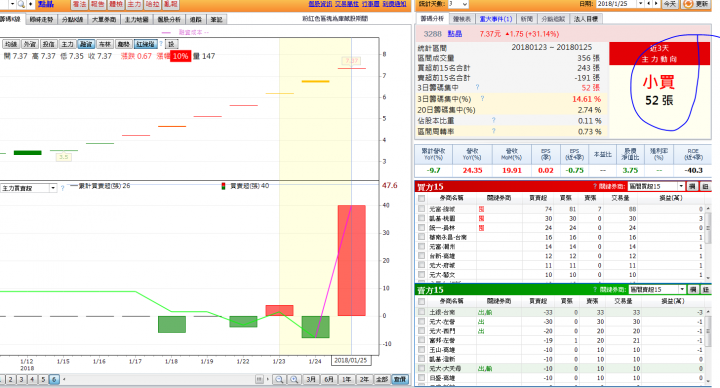Viewport: 720px width, 388px height.
Task: Click the 今天 button
Action: coord(670,4)
